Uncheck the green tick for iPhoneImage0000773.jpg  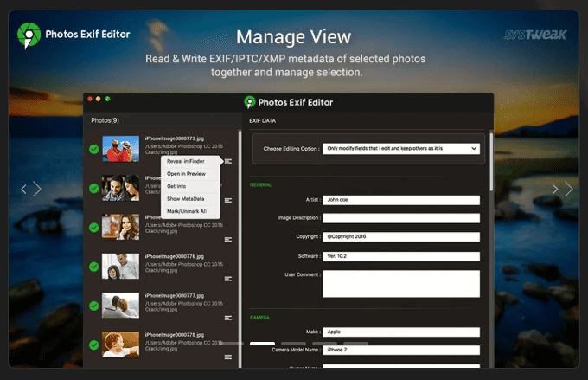point(94,149)
